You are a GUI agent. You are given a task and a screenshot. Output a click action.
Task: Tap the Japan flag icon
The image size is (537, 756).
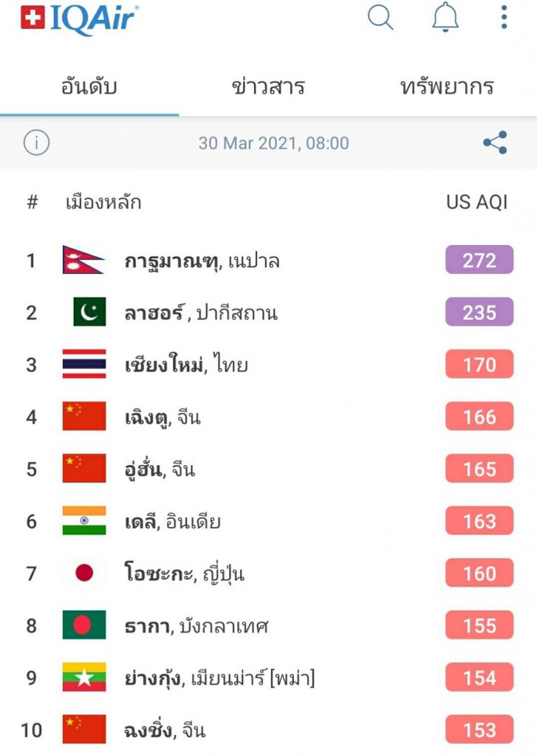(x=84, y=573)
